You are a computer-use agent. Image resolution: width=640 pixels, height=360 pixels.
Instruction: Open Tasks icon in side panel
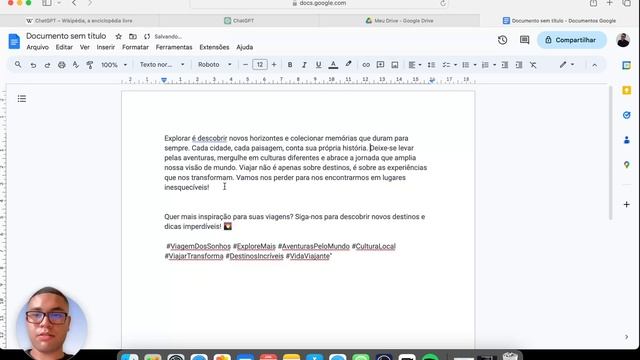[x=627, y=115]
